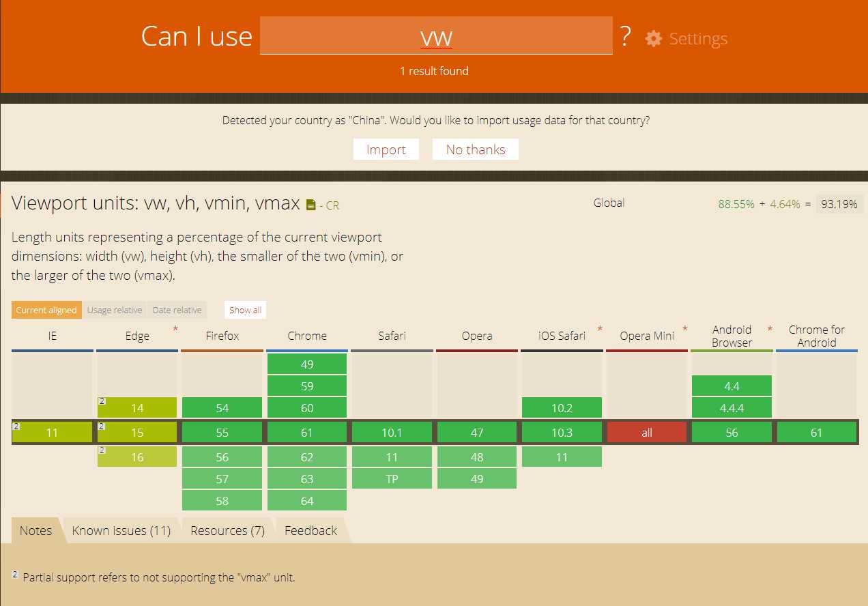The height and width of the screenshot is (606, 868).
Task: Select Chrome 64 cell
Action: pos(307,501)
